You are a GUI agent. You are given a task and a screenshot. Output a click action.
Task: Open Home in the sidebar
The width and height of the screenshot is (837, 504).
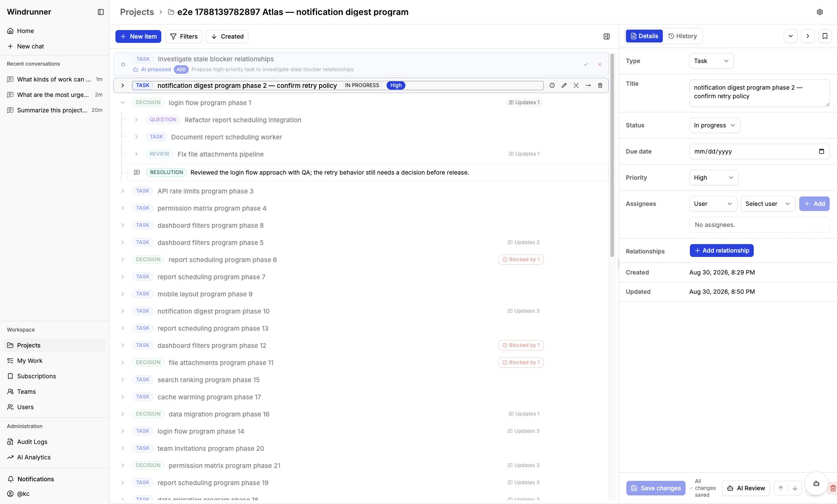(54, 31)
